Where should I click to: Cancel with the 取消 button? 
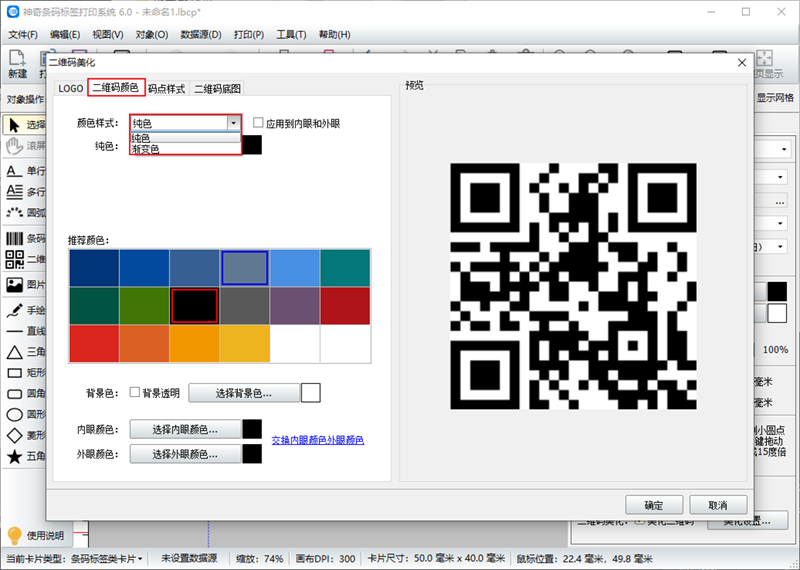pos(718,505)
